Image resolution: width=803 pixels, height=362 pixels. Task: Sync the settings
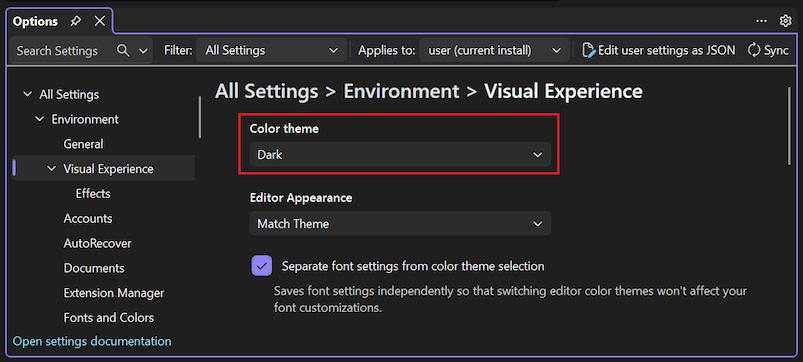click(768, 50)
